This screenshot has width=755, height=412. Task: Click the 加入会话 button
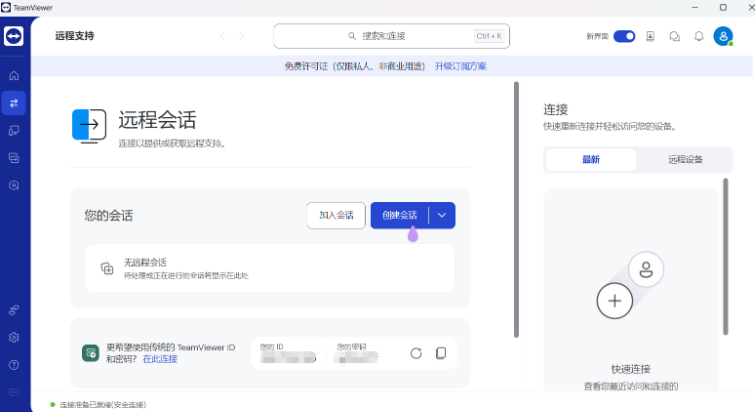coord(336,215)
